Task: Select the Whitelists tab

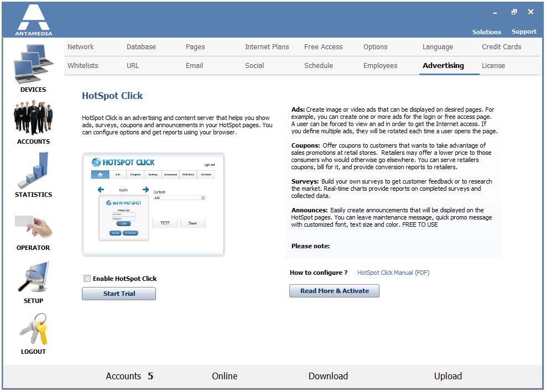Action: tap(82, 65)
